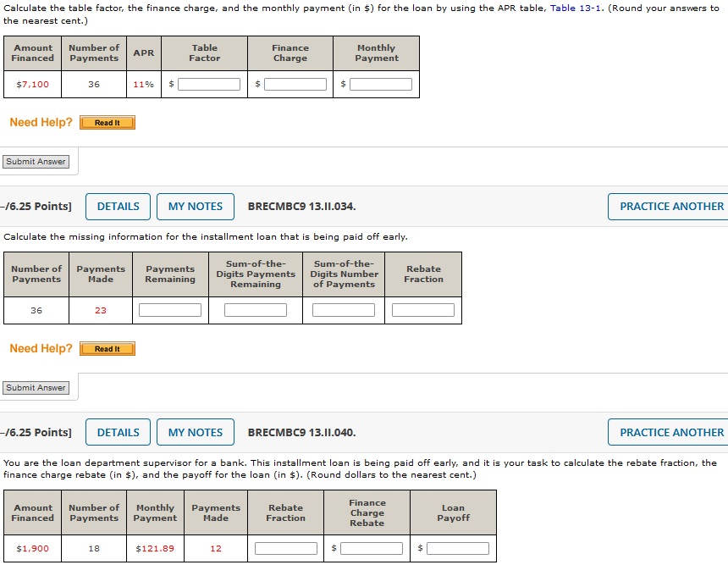This screenshot has height=576, width=728.
Task: Open DETAILS for problem 13.II.034
Action: 118,206
